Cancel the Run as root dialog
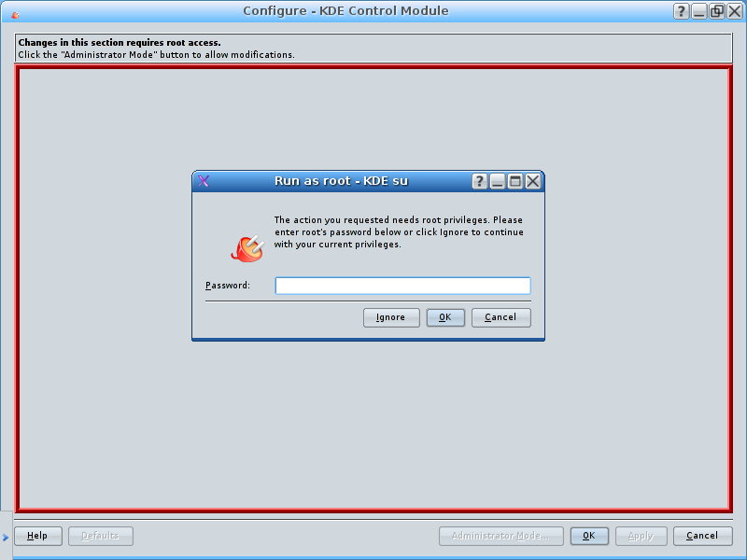 500,317
